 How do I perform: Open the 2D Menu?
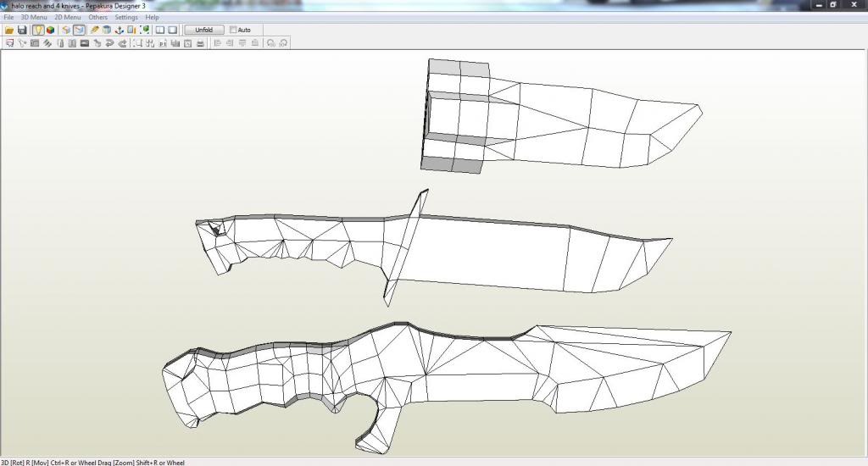pyautogui.click(x=68, y=17)
